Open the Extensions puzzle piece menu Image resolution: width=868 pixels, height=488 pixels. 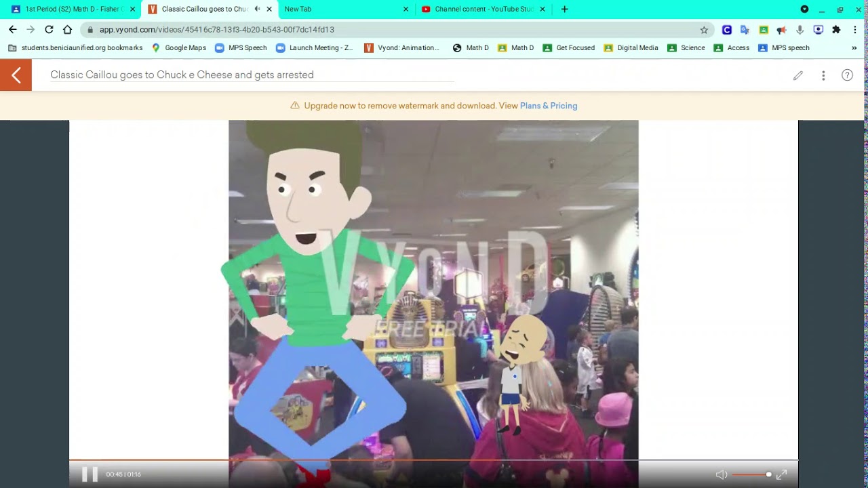[x=836, y=30]
